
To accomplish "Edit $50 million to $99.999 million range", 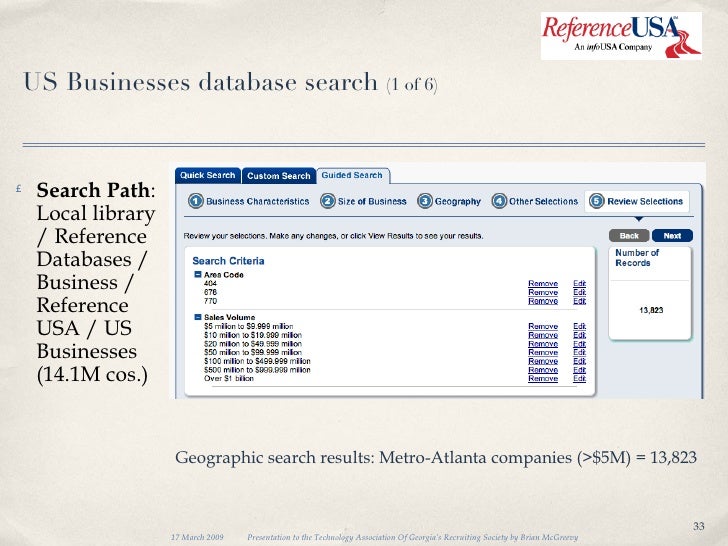I will click(579, 352).
